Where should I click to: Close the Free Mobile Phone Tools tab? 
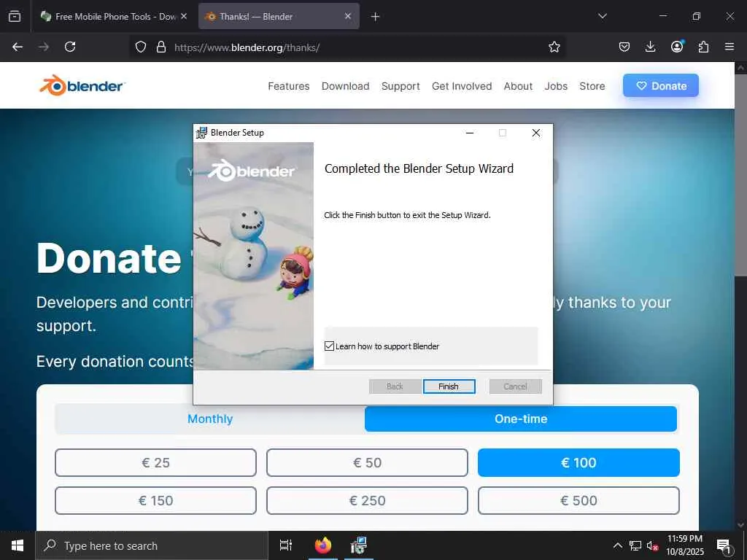coord(184,16)
